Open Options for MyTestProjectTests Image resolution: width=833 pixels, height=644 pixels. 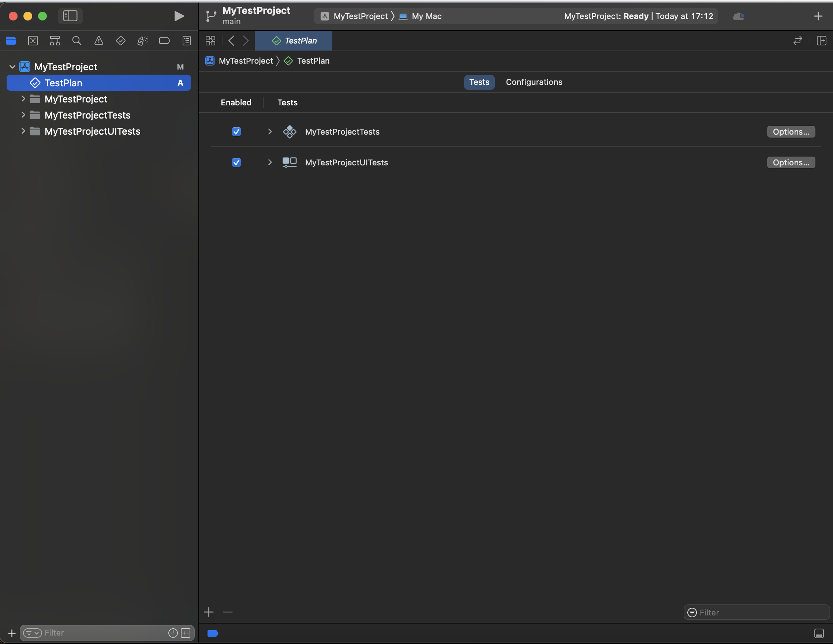point(791,132)
